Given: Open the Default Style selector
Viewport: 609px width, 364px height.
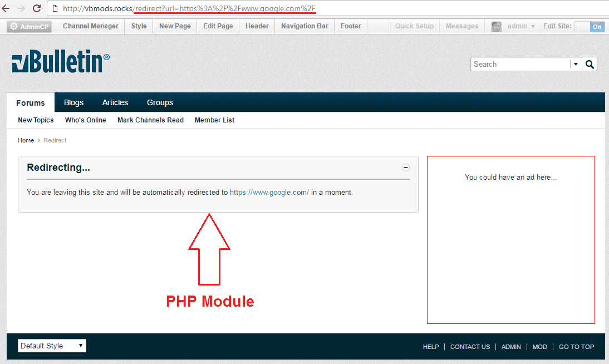Looking at the screenshot, I should [x=52, y=346].
